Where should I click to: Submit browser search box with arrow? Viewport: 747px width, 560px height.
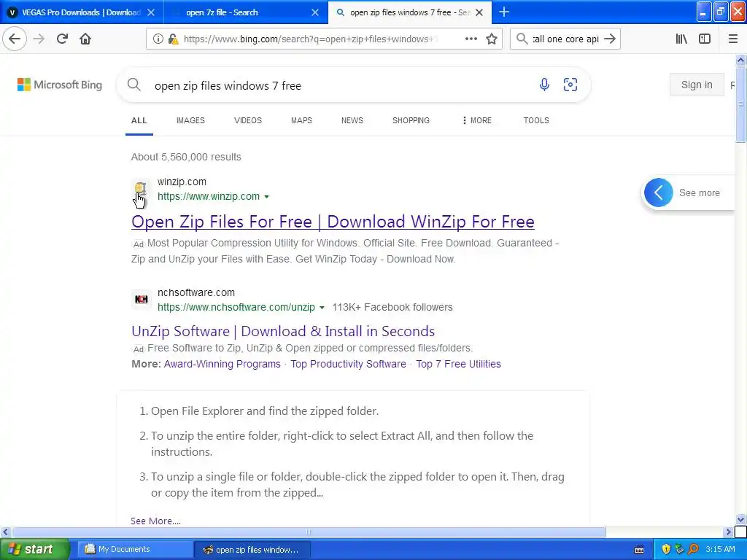(610, 39)
